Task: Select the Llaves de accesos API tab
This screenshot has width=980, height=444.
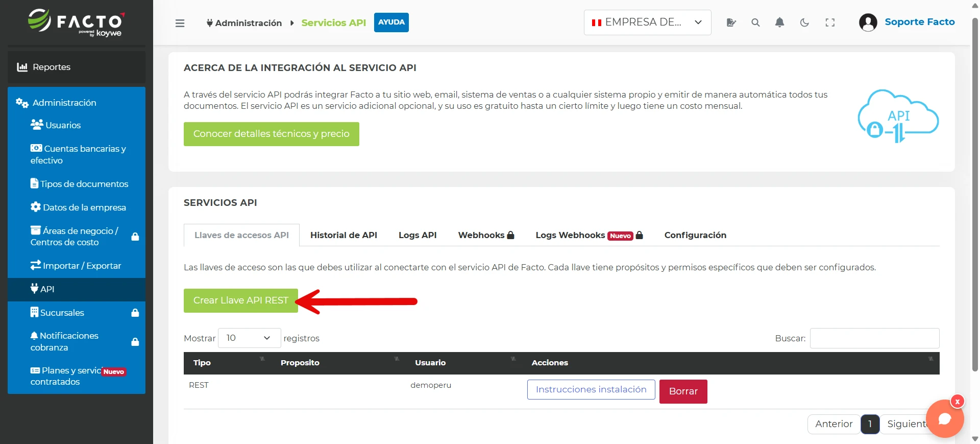Action: [241, 235]
